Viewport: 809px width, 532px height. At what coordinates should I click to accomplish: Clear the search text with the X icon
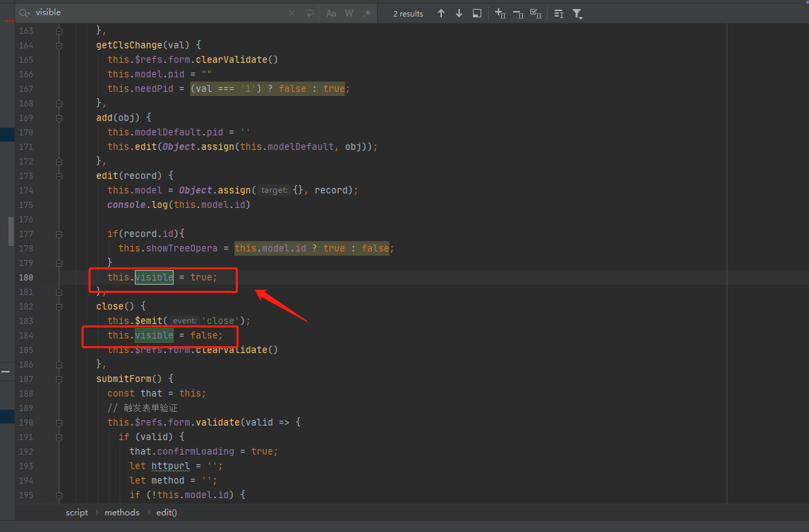coord(292,13)
